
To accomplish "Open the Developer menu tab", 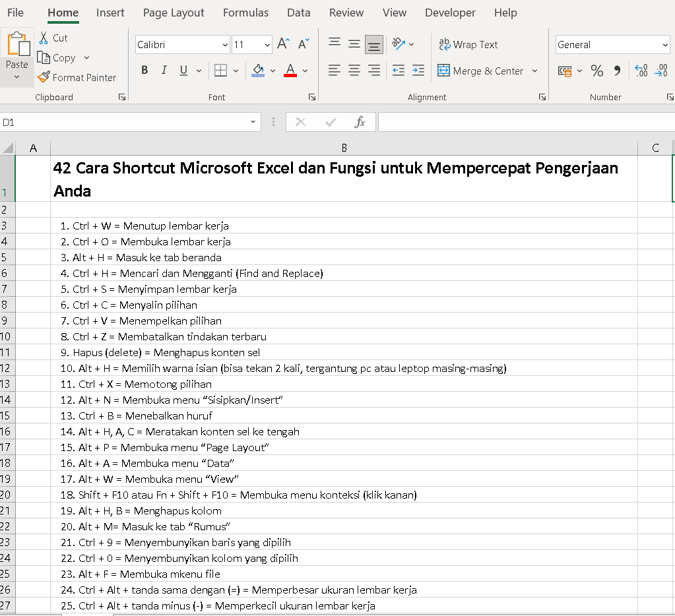I will (x=450, y=12).
